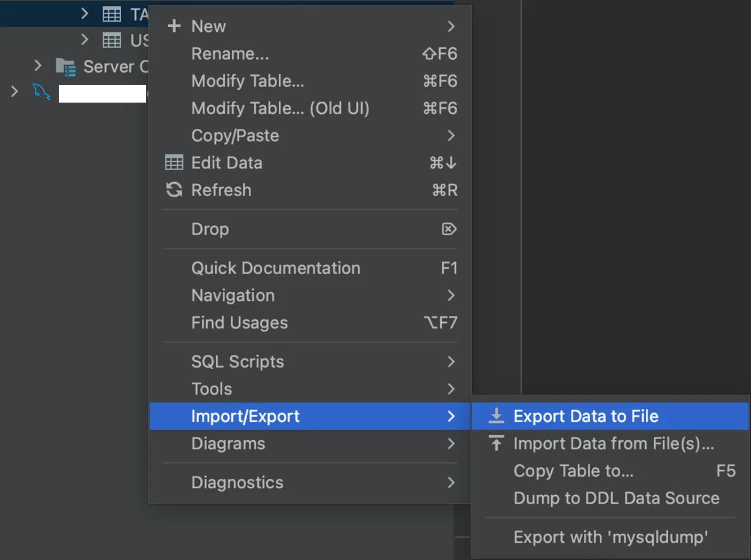Image resolution: width=751 pixels, height=560 pixels.
Task: Expand the Server Objects tree node
Action: click(37, 66)
